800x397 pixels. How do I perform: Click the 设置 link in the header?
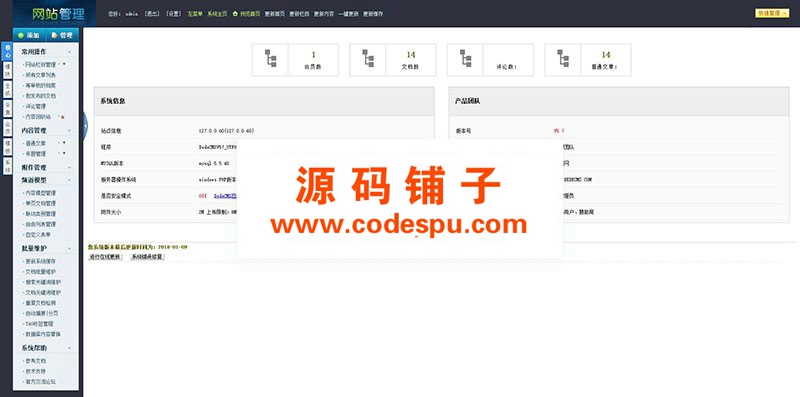pyautogui.click(x=174, y=14)
